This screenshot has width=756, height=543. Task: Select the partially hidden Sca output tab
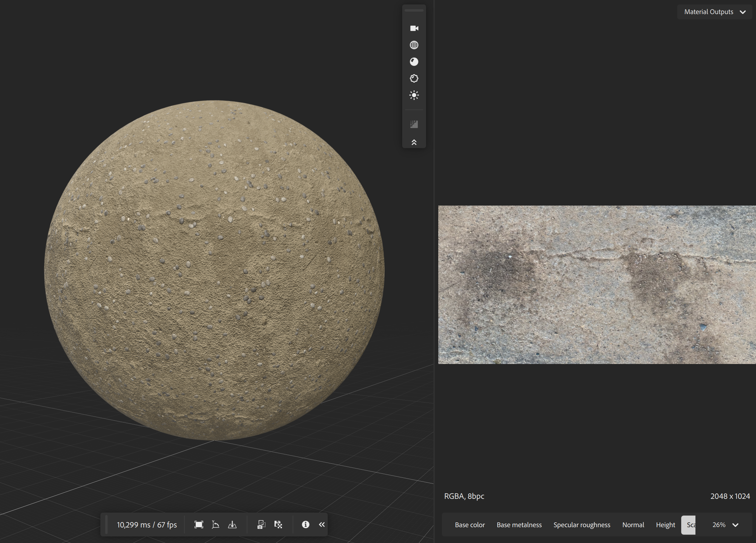coord(688,525)
